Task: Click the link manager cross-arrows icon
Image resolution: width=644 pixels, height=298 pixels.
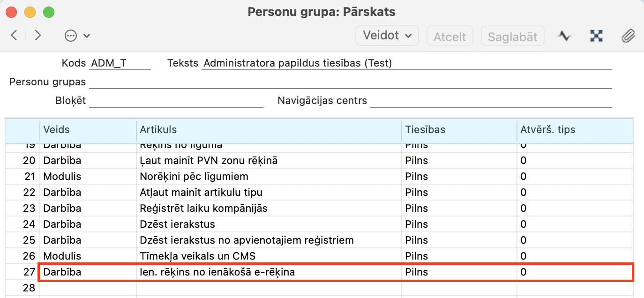Action: [596, 36]
